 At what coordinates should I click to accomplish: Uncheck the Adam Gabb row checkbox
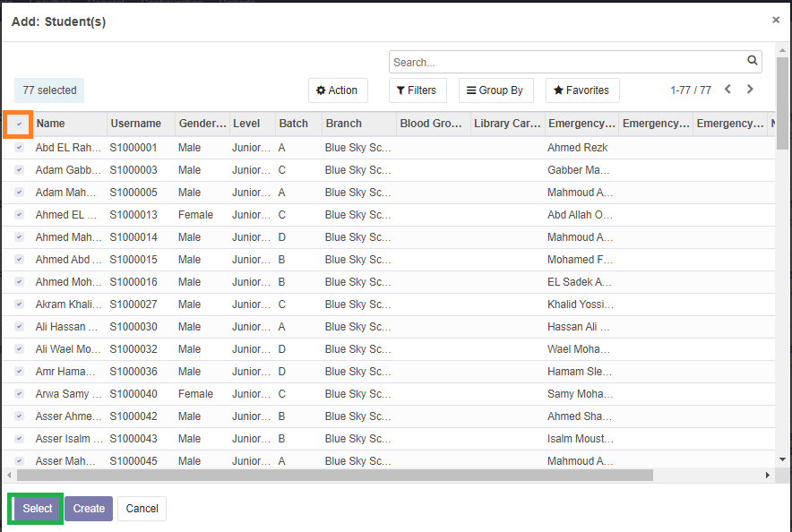click(19, 169)
